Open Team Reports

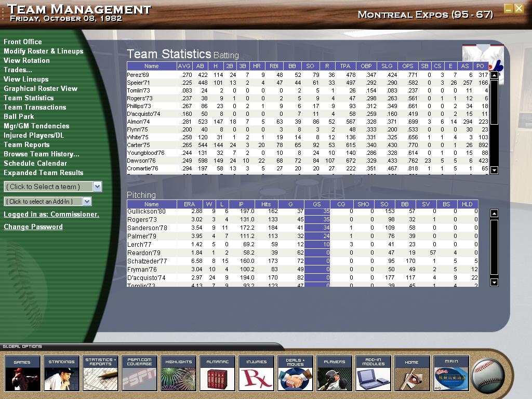point(27,145)
